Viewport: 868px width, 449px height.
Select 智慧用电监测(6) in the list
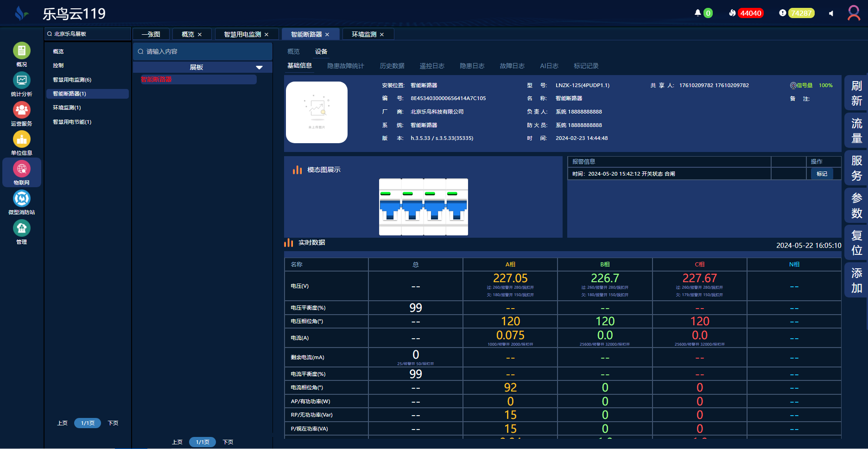coord(72,80)
